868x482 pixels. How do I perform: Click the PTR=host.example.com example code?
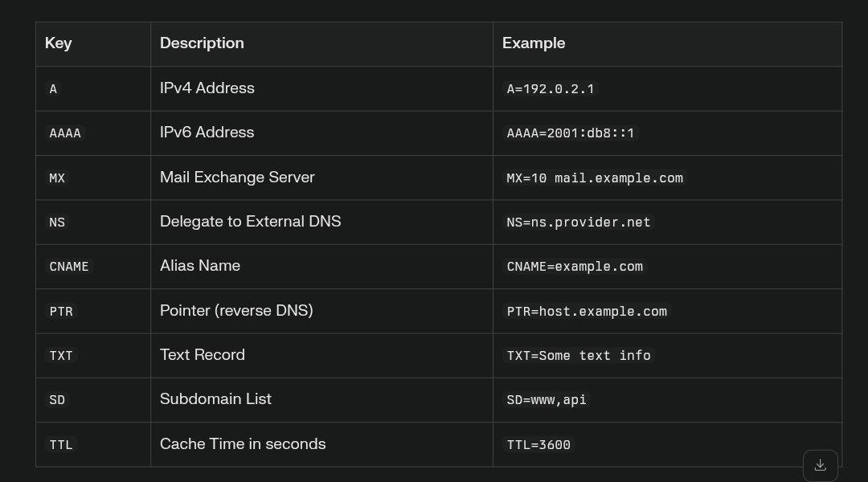pos(587,312)
